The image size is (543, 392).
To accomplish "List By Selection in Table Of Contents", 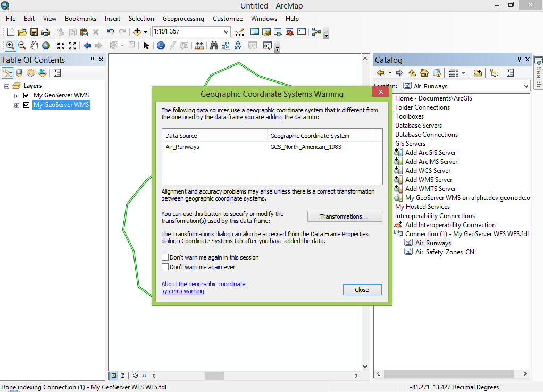I will [x=43, y=73].
